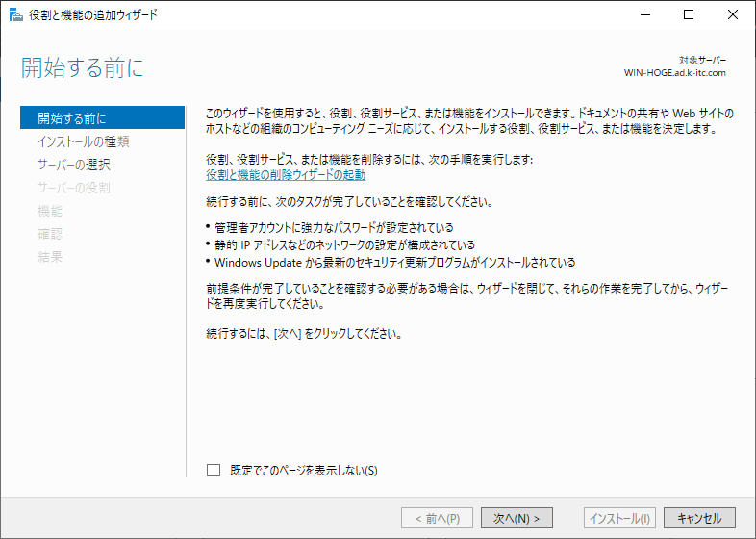Select the 結果 step in sidebar
Screen dimensions: 756x539
point(50,257)
